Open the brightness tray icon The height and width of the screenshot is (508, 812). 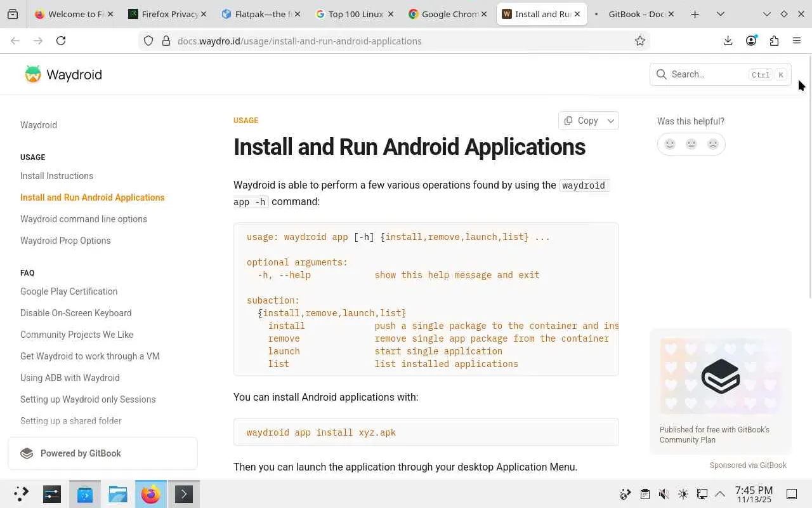pos(683,494)
